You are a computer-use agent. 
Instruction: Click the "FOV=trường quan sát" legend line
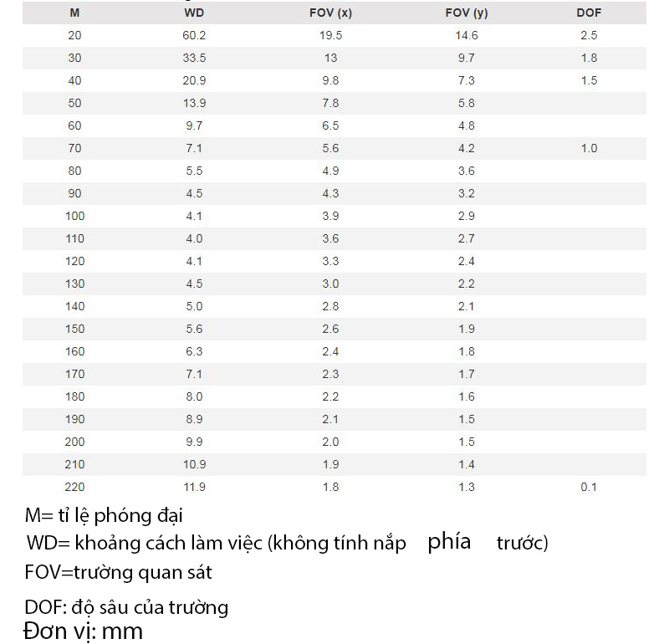tap(118, 573)
